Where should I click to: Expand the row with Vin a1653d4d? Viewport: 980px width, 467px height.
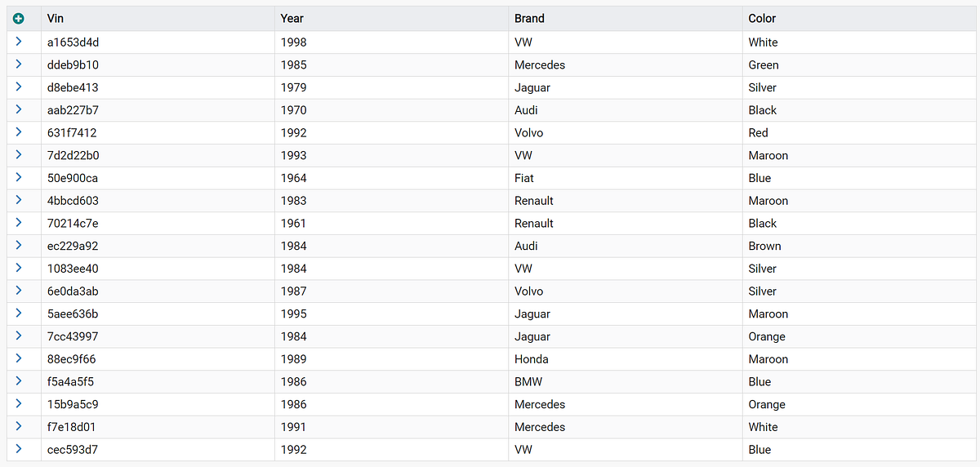(19, 42)
